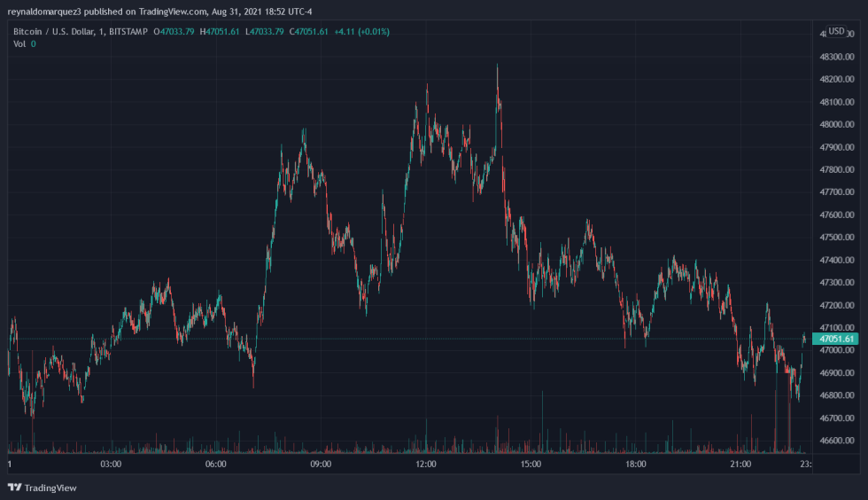Click the 48000.00 price axis label
868x500 pixels.
[836, 124]
